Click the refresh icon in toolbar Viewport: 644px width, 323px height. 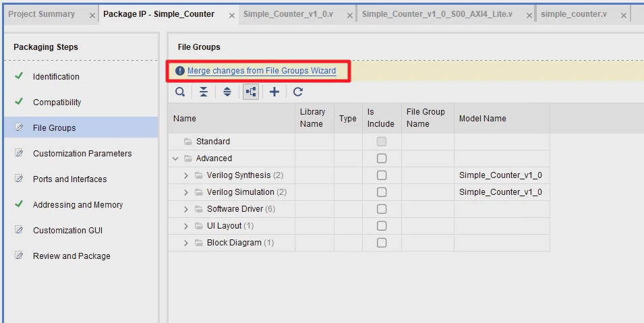(x=298, y=92)
